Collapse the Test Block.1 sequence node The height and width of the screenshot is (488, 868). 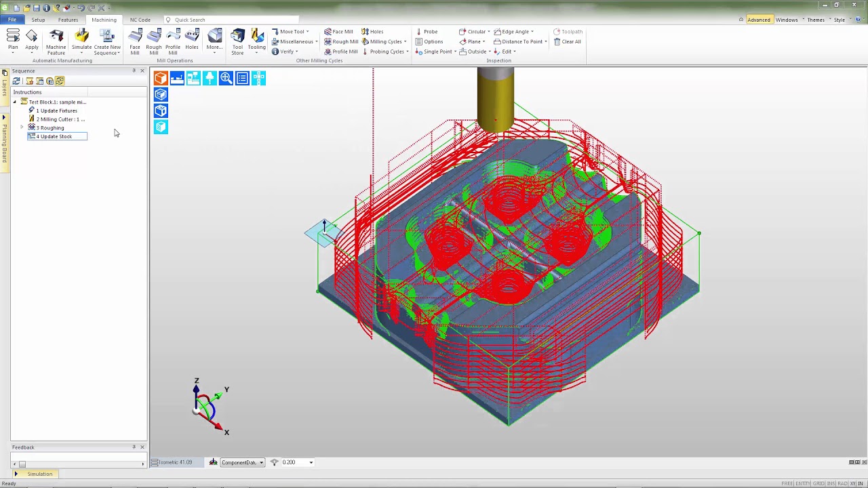[15, 102]
